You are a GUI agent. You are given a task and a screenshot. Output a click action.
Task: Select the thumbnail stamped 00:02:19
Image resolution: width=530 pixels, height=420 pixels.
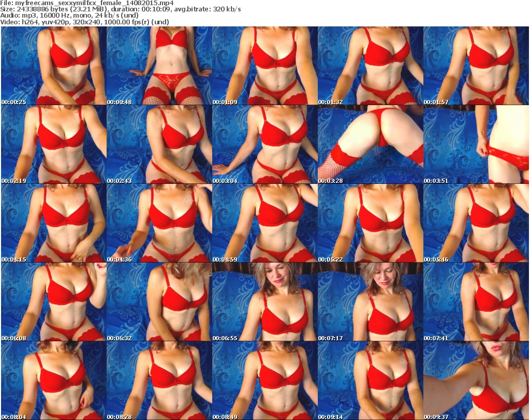tap(54, 144)
